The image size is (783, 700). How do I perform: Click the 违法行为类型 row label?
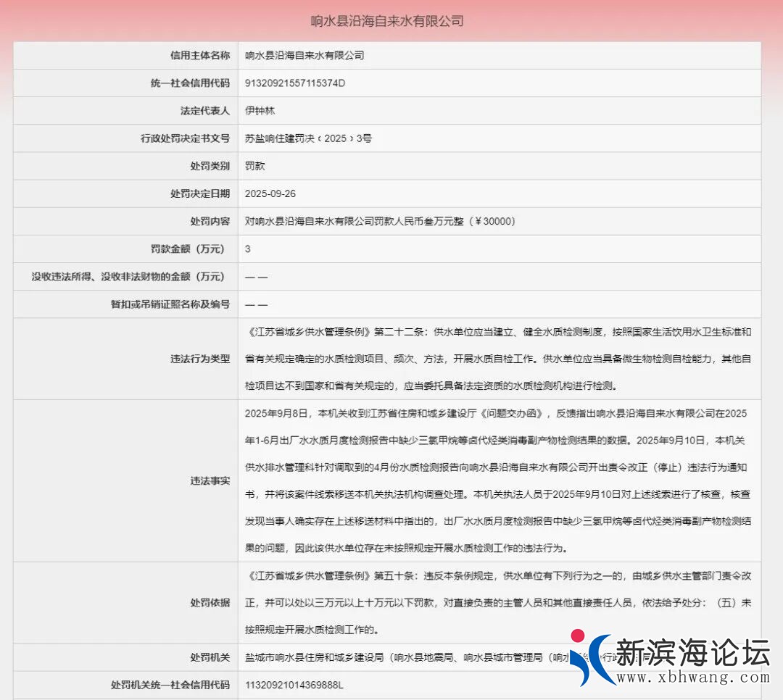(200, 359)
